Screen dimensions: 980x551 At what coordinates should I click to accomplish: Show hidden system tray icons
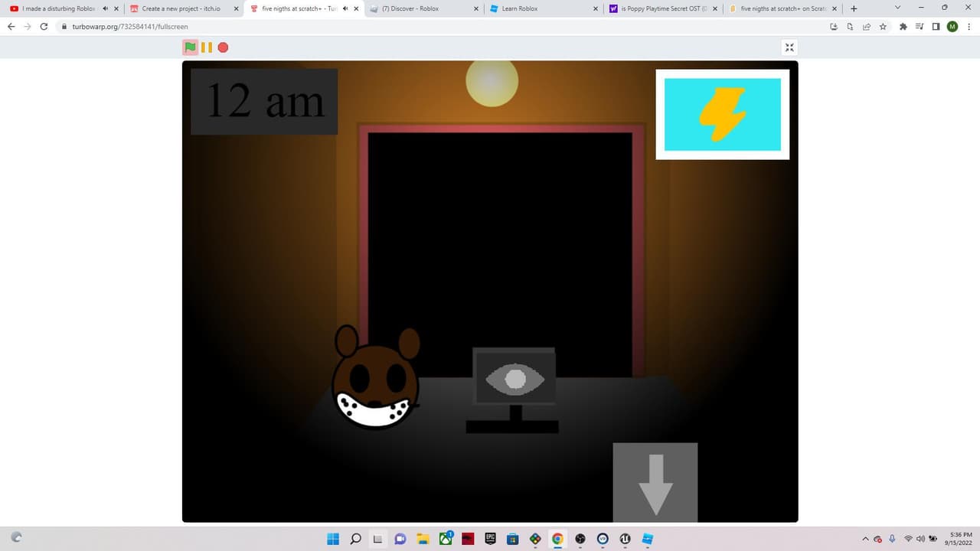[x=865, y=539]
